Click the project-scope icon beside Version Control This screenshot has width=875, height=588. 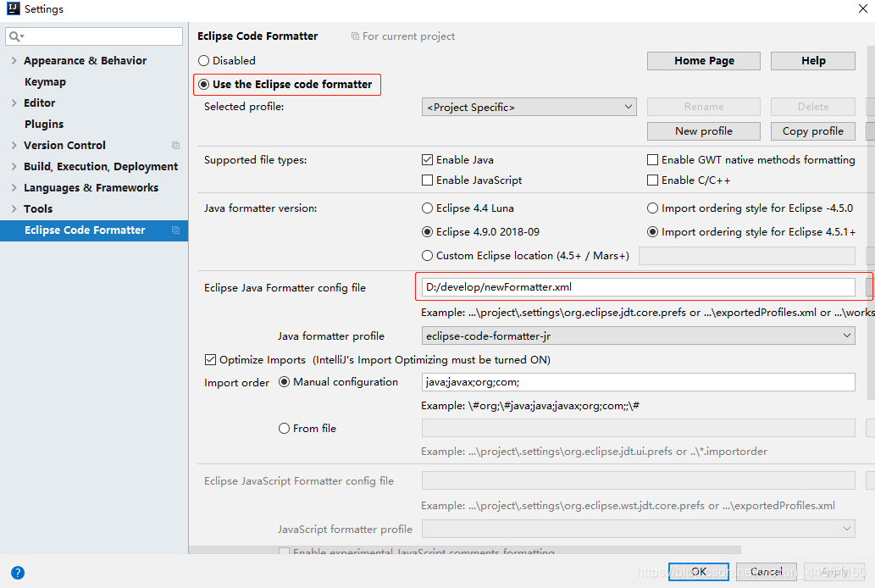[176, 145]
